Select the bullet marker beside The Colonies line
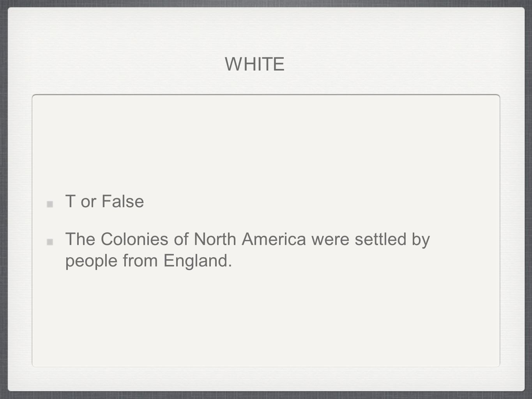532x399 pixels. (50, 242)
